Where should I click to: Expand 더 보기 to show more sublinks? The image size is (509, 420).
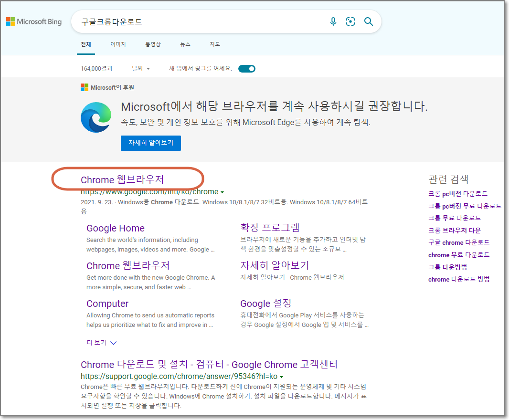tap(102, 342)
